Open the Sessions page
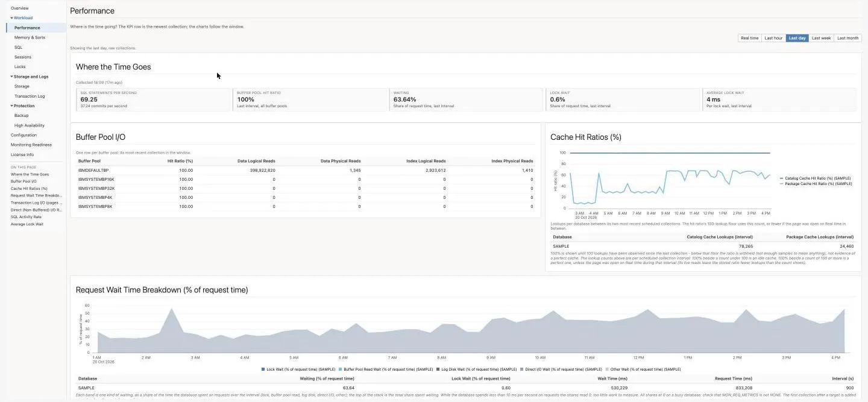 [23, 57]
